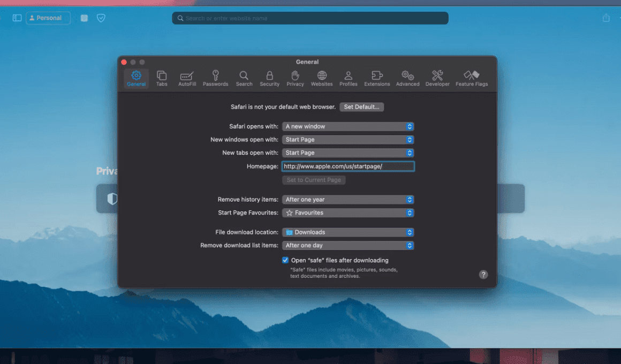Image resolution: width=621 pixels, height=364 pixels.
Task: Open the Security settings pane
Action: pos(270,79)
